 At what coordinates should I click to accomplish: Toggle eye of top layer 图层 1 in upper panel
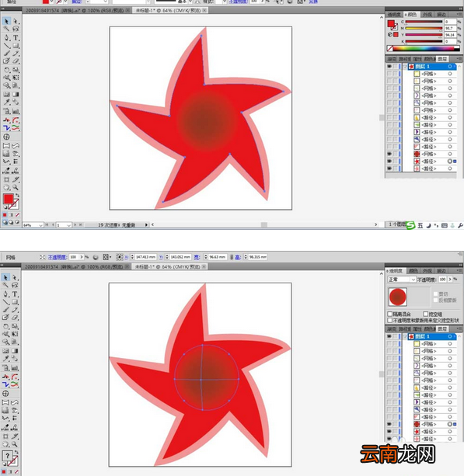coord(389,66)
